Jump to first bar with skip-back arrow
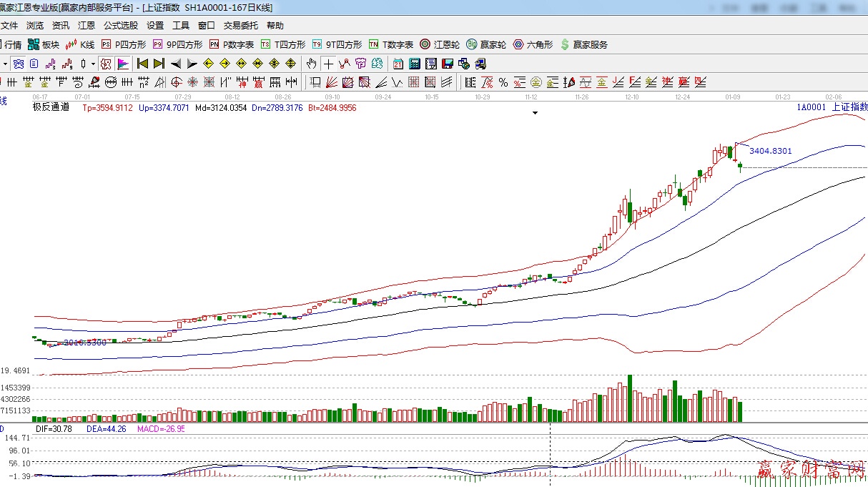Image resolution: width=868 pixels, height=487 pixels. click(142, 64)
